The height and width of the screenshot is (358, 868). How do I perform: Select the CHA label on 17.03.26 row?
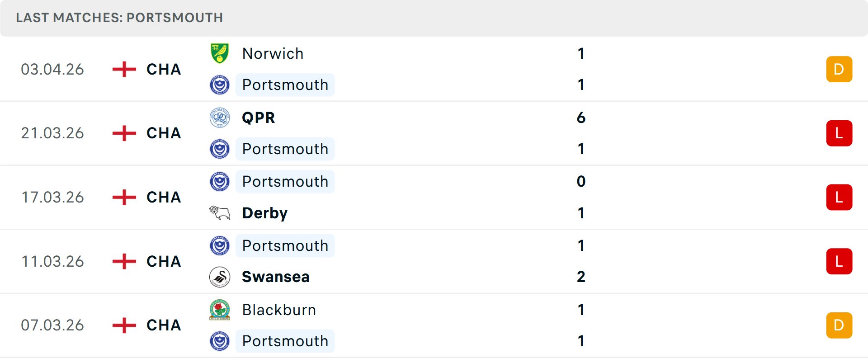pyautogui.click(x=162, y=197)
